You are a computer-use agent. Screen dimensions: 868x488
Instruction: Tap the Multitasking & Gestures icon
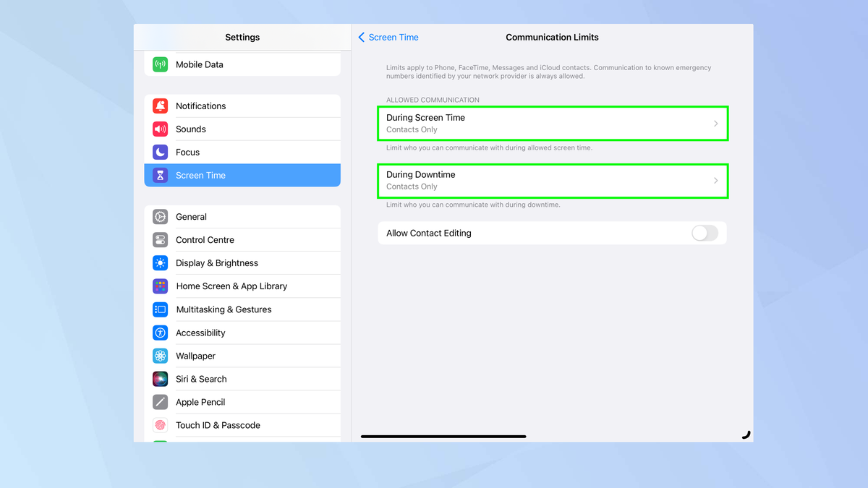pos(161,309)
